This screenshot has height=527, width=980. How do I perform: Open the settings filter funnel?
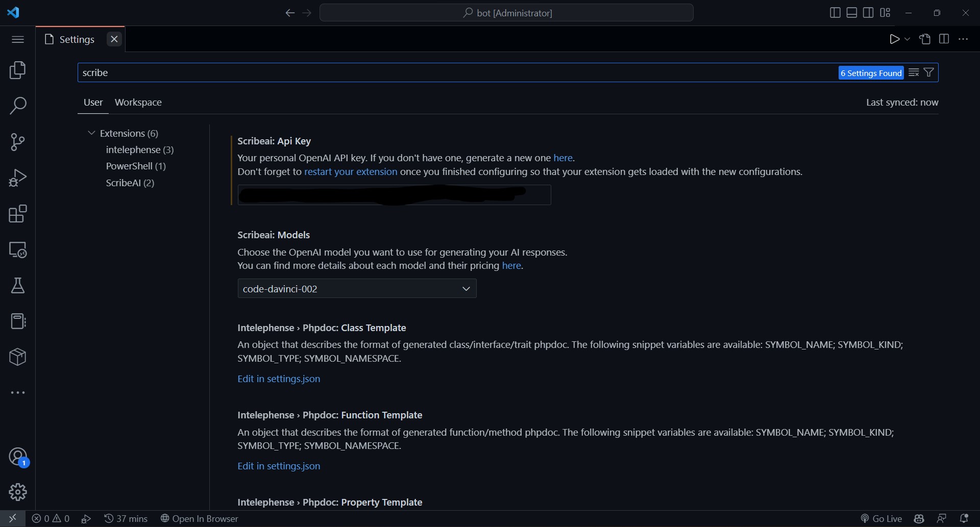(x=929, y=72)
